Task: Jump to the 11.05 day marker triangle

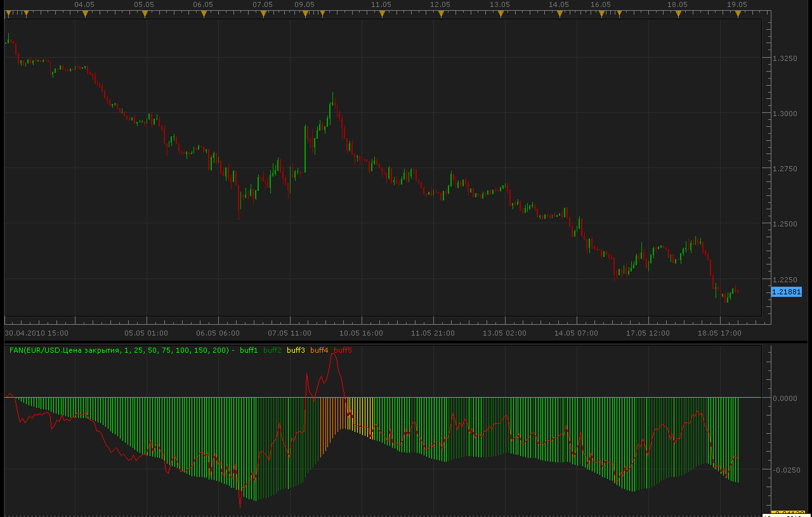Action: pos(381,13)
